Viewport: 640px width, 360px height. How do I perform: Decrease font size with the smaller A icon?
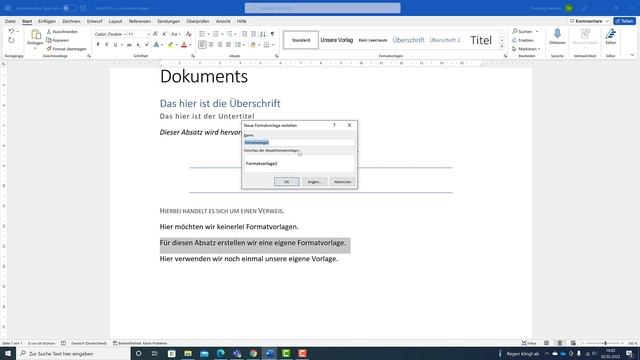click(164, 34)
